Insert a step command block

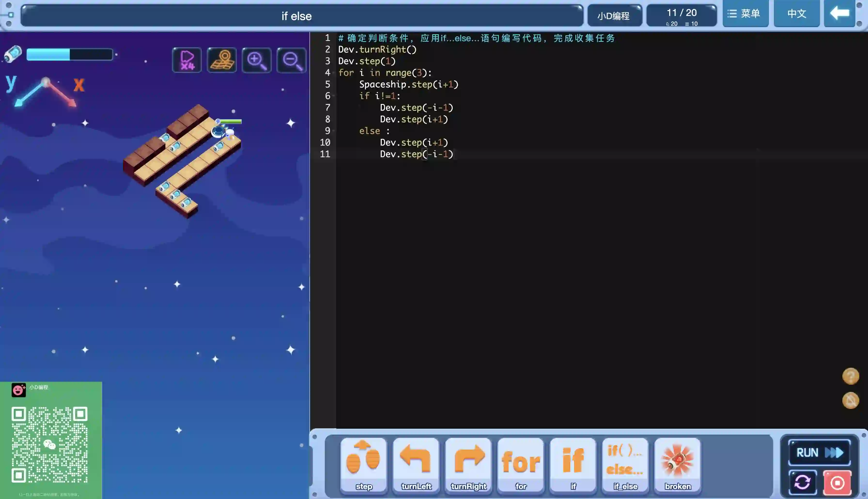(364, 464)
